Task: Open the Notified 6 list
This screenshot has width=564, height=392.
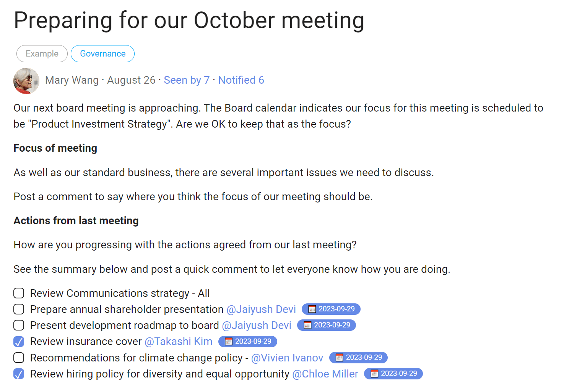Action: point(241,80)
